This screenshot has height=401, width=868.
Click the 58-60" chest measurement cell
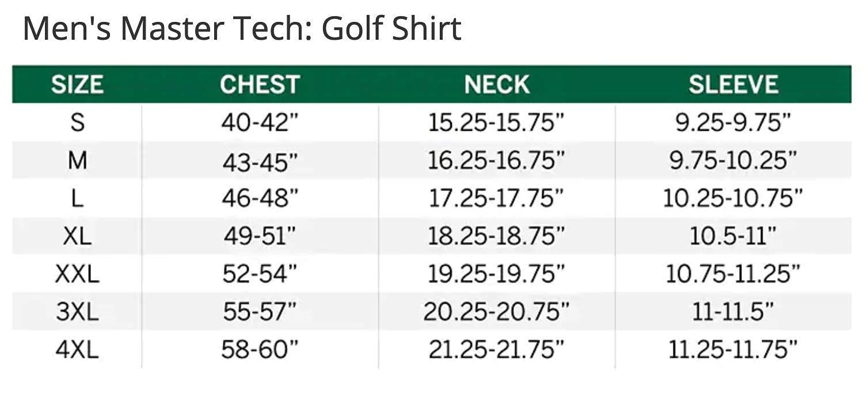tap(260, 349)
